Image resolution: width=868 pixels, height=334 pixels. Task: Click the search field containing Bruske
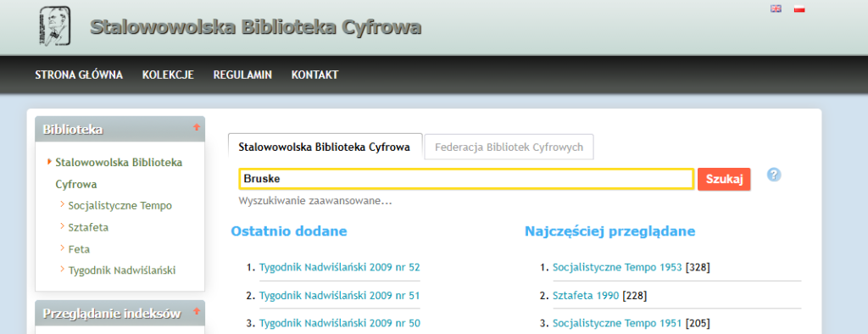466,179
